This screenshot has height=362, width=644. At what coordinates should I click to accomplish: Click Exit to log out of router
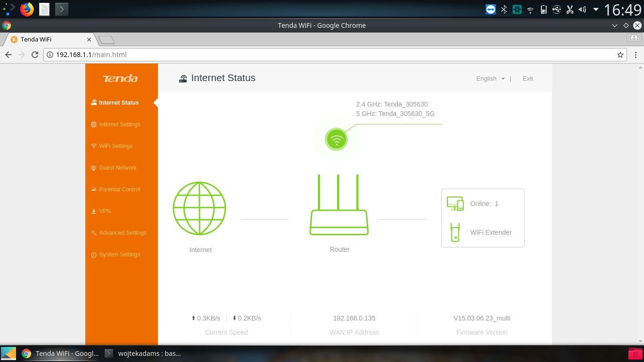click(528, 79)
